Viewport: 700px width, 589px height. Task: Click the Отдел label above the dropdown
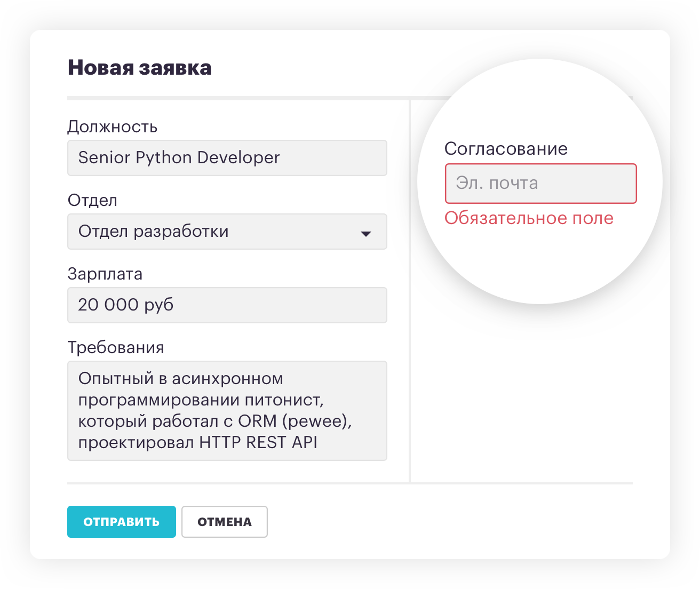click(x=92, y=201)
